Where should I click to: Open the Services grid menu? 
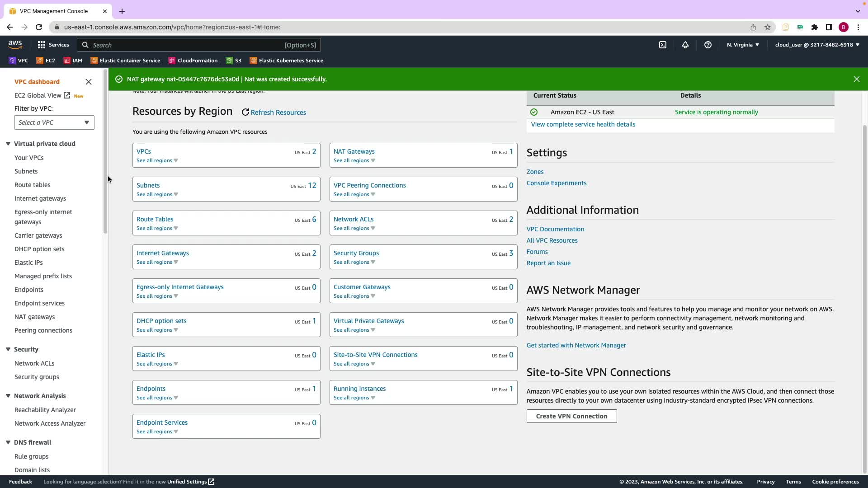pos(53,45)
